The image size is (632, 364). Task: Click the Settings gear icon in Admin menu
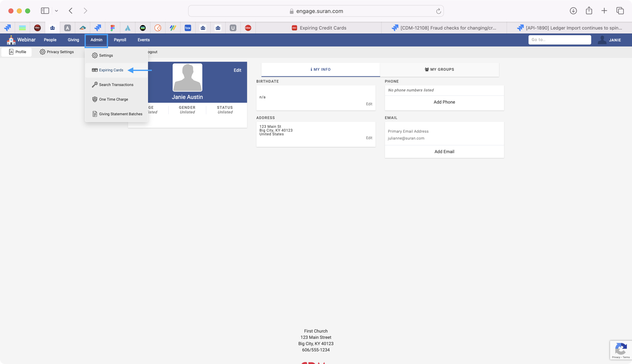pyautogui.click(x=95, y=56)
